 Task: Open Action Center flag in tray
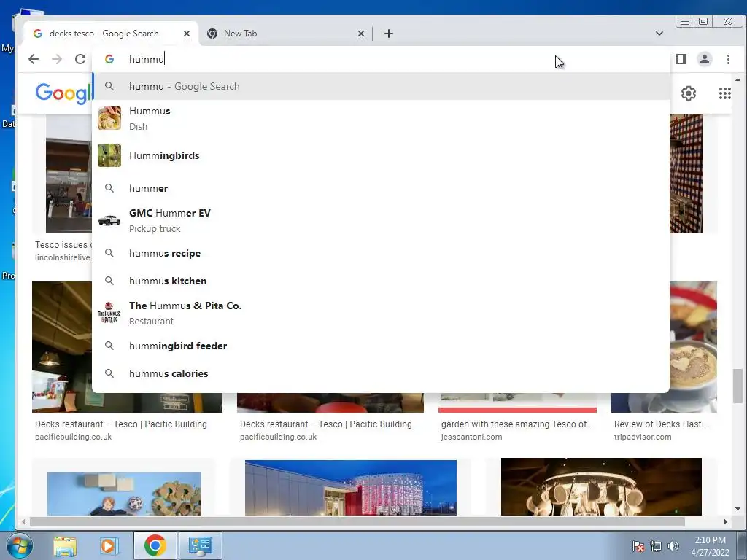pos(638,546)
